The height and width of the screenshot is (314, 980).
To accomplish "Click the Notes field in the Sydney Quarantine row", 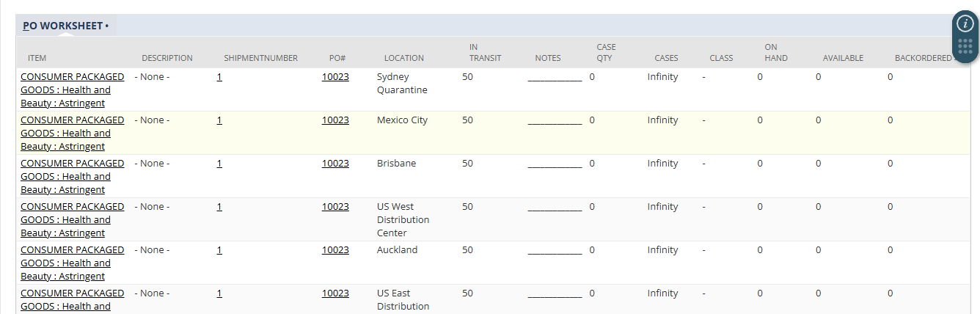I will (555, 77).
